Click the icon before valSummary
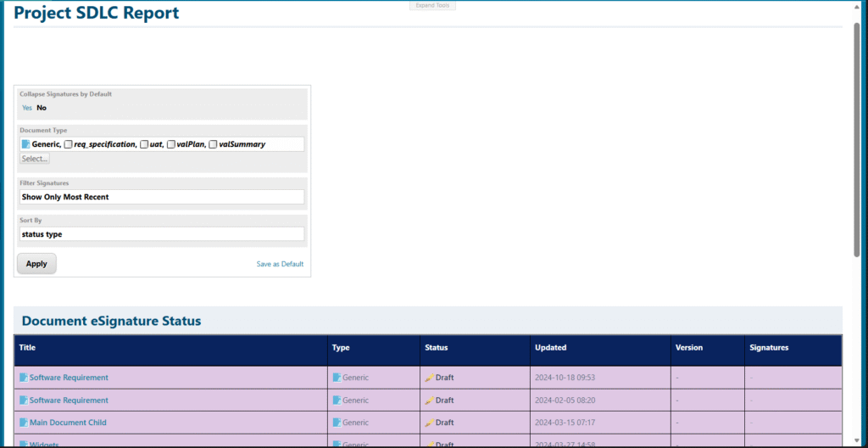This screenshot has height=448, width=868. [213, 144]
